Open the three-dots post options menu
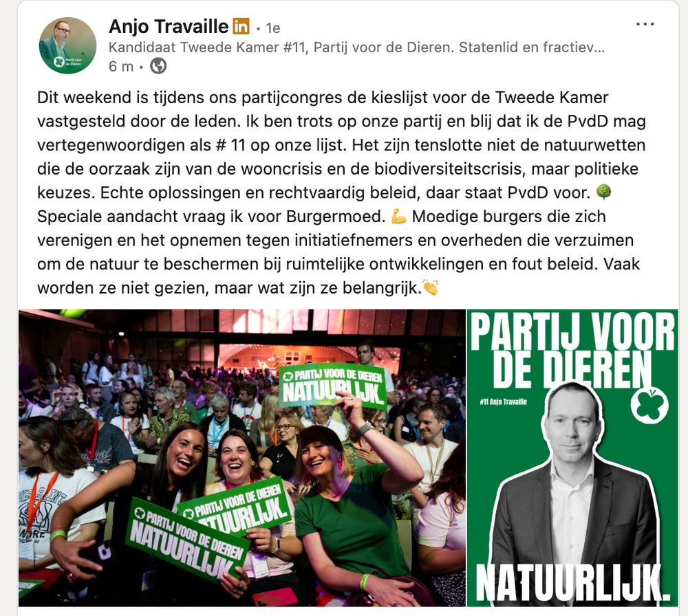Image resolution: width=688 pixels, height=616 pixels. point(645,24)
